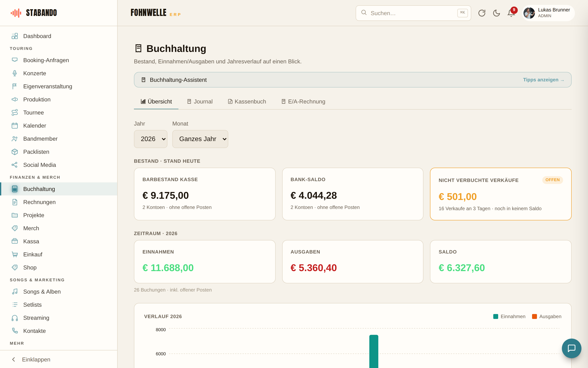Go to Shop sidebar entry

tap(59, 267)
